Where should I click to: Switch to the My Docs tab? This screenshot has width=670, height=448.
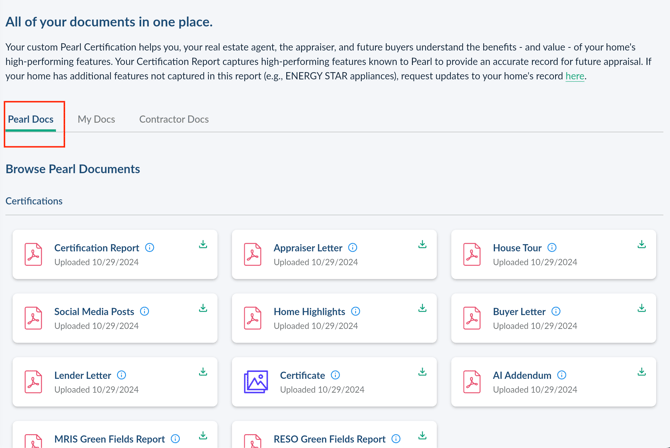96,119
